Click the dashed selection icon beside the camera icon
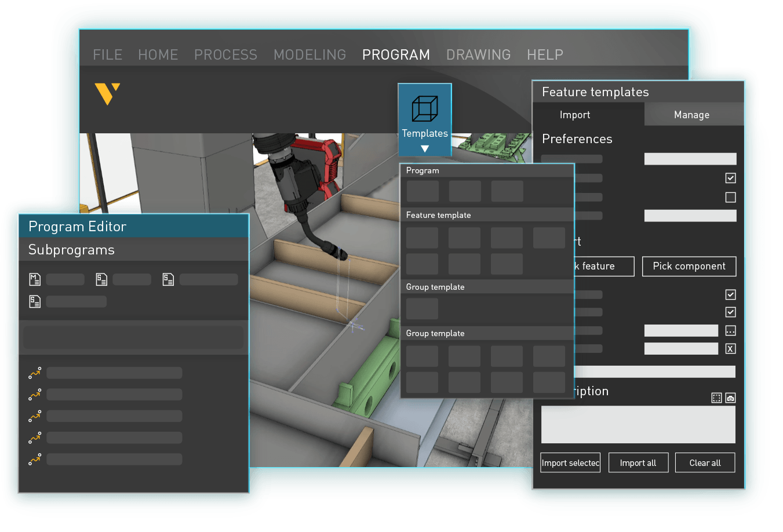Viewport: 783px width, 532px height. pos(716,398)
